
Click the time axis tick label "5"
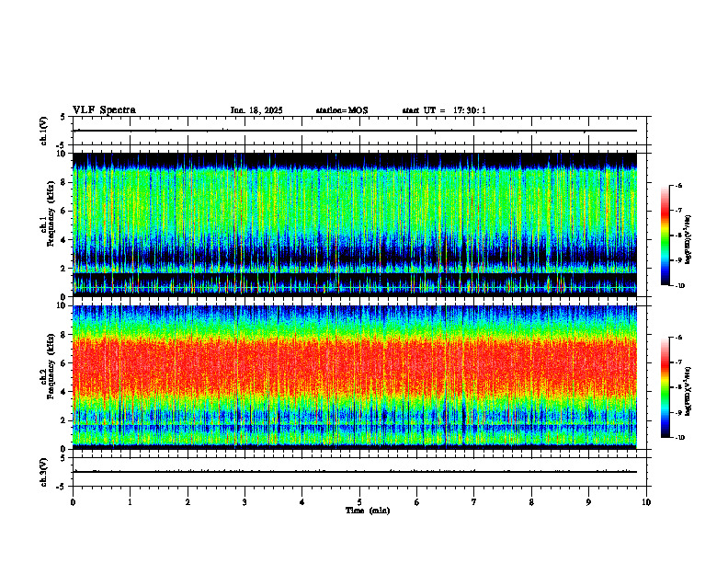[x=359, y=502]
